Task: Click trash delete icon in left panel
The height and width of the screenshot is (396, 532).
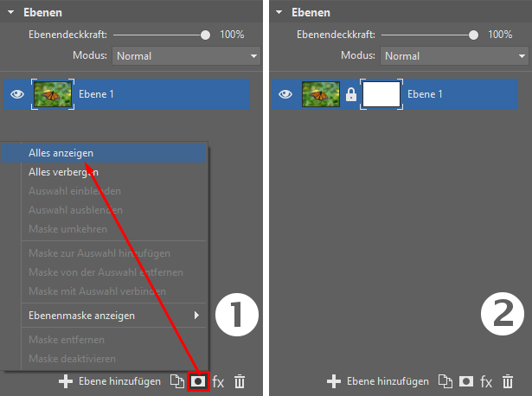Action: [x=240, y=381]
